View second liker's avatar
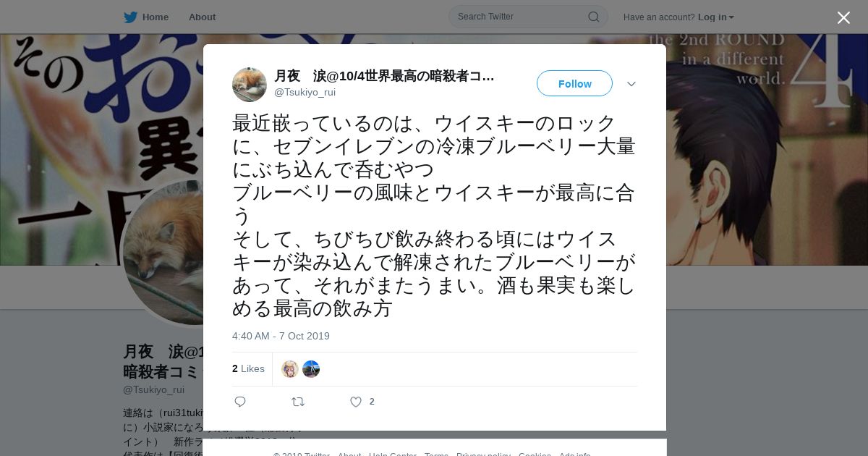This screenshot has width=868, height=456. 311,369
